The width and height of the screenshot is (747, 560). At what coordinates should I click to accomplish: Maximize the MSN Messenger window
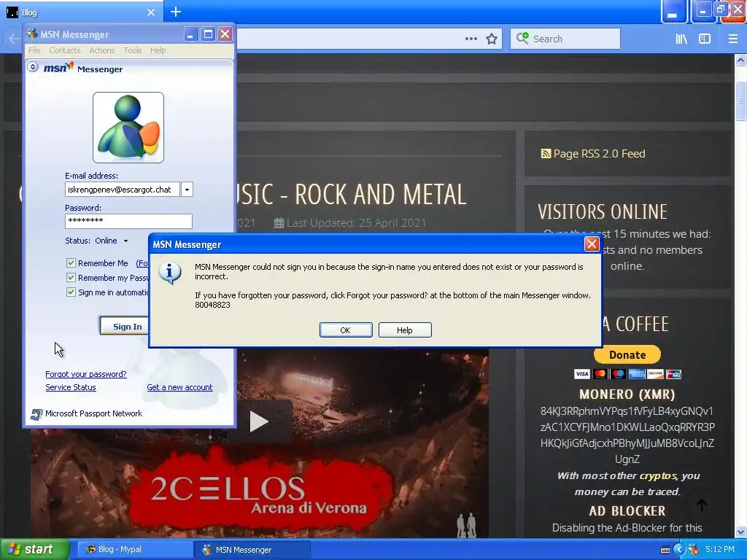tap(208, 34)
